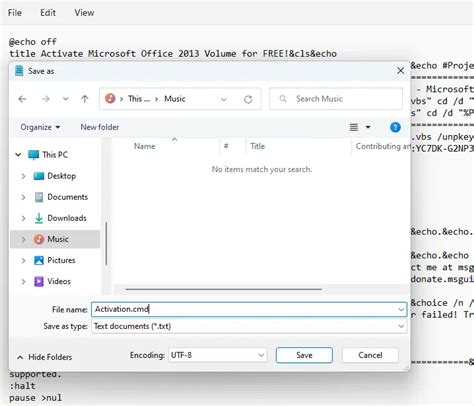This screenshot has height=406, width=474.
Task: Expand the Documents folder node
Action: [x=23, y=197]
